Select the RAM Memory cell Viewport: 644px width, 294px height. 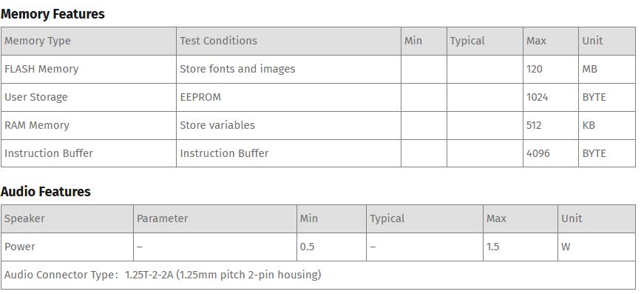[89, 125]
